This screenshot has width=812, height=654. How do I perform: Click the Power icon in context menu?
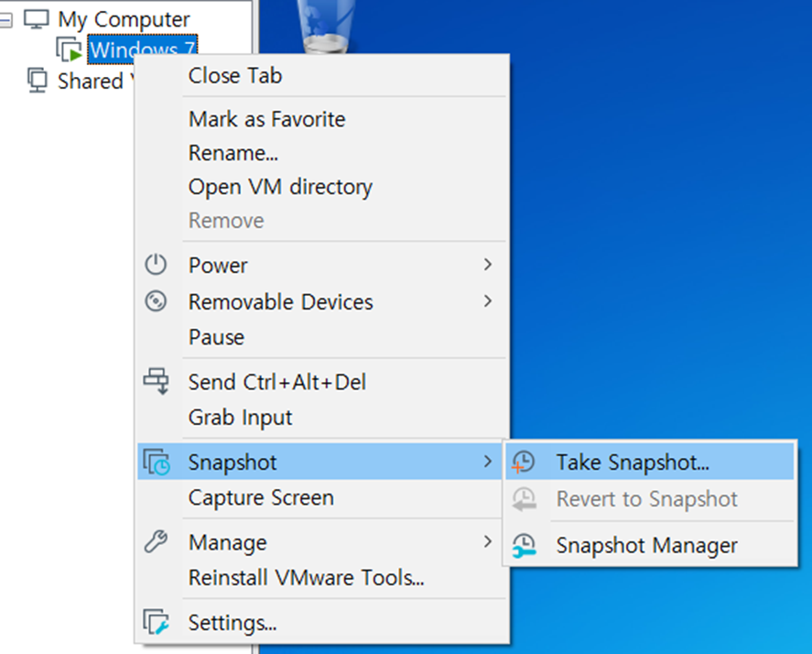point(156,265)
